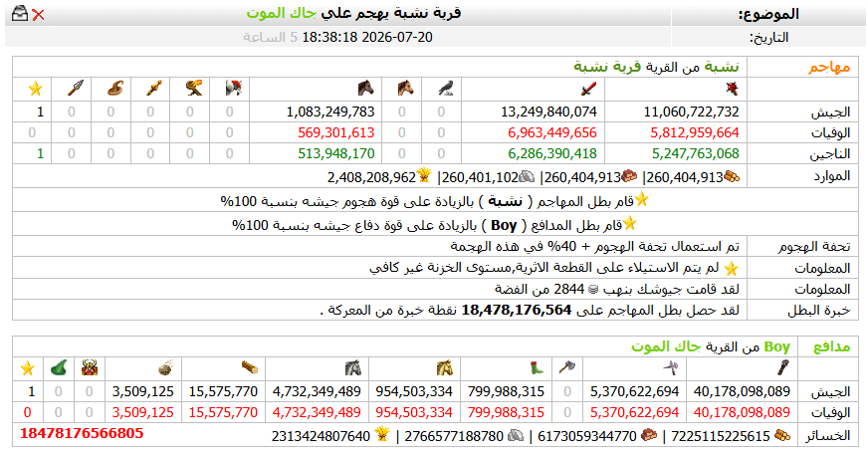Click the clay icon in attacker resources

629,177
